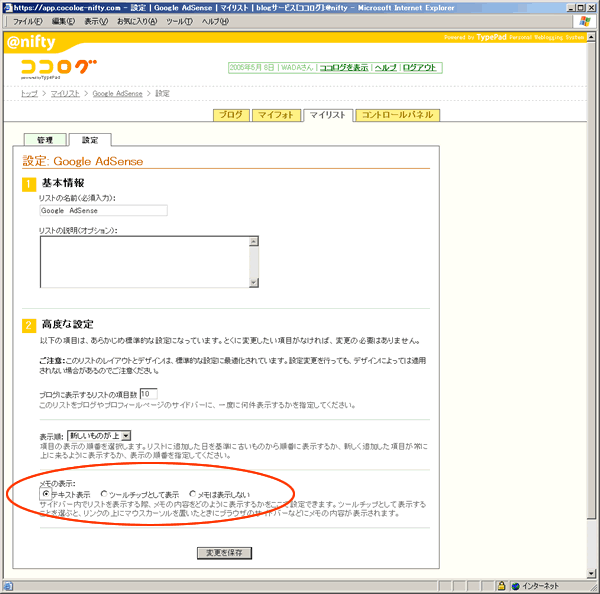This screenshot has height=594, width=600.
Task: Click the リストの名前 text field
Action: [103, 211]
